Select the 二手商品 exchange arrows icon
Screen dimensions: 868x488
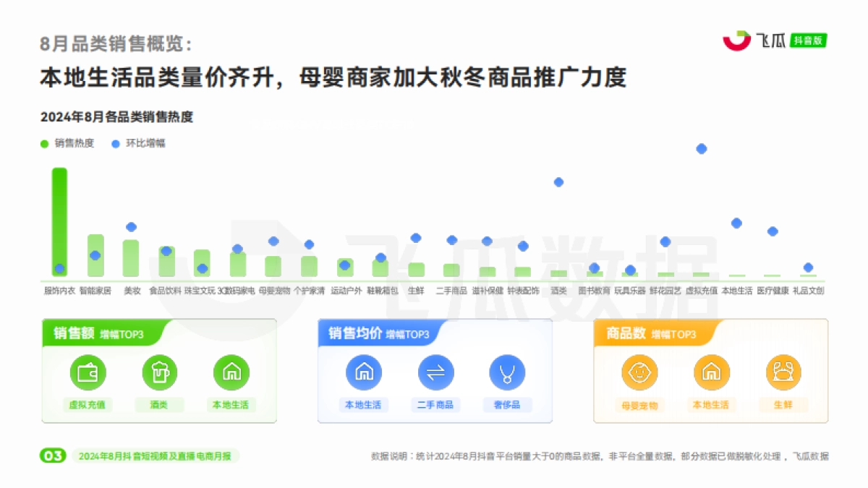pyautogui.click(x=435, y=371)
